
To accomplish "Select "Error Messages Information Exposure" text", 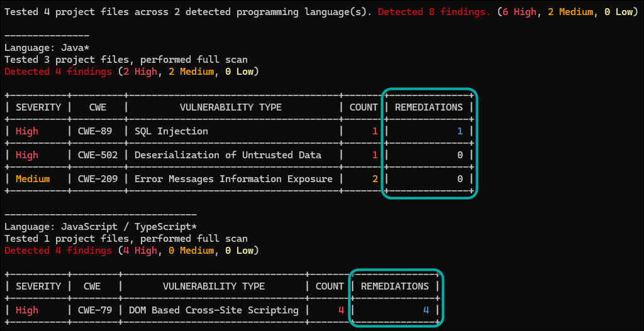I will coord(233,179).
